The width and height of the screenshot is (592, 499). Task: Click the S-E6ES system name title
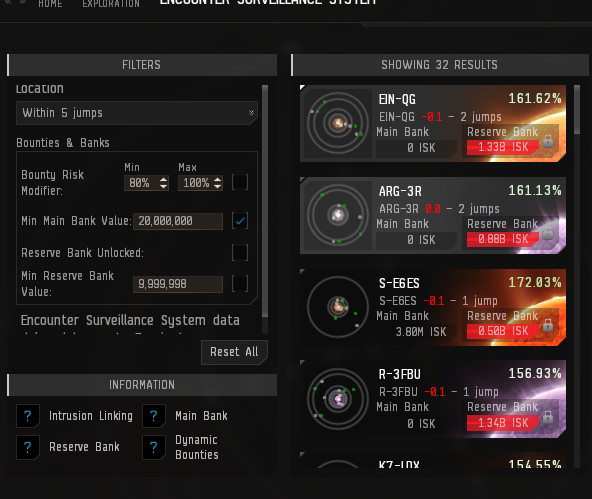tap(399, 283)
